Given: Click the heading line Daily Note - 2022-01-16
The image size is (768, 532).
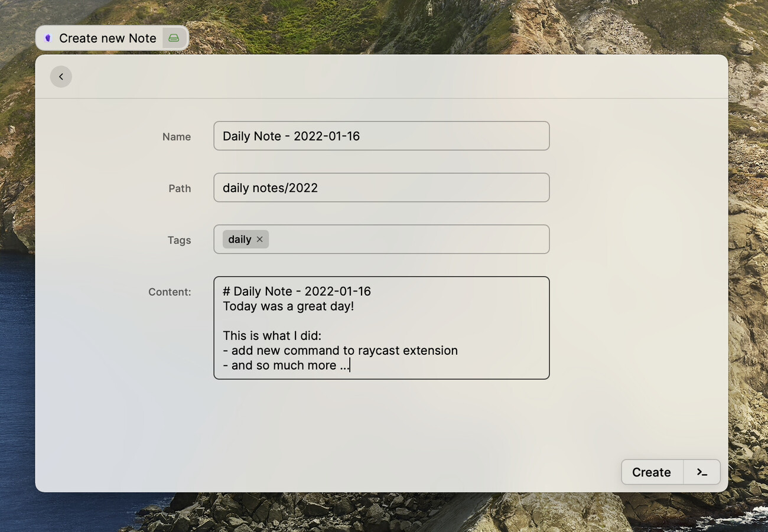Looking at the screenshot, I should pyautogui.click(x=297, y=291).
